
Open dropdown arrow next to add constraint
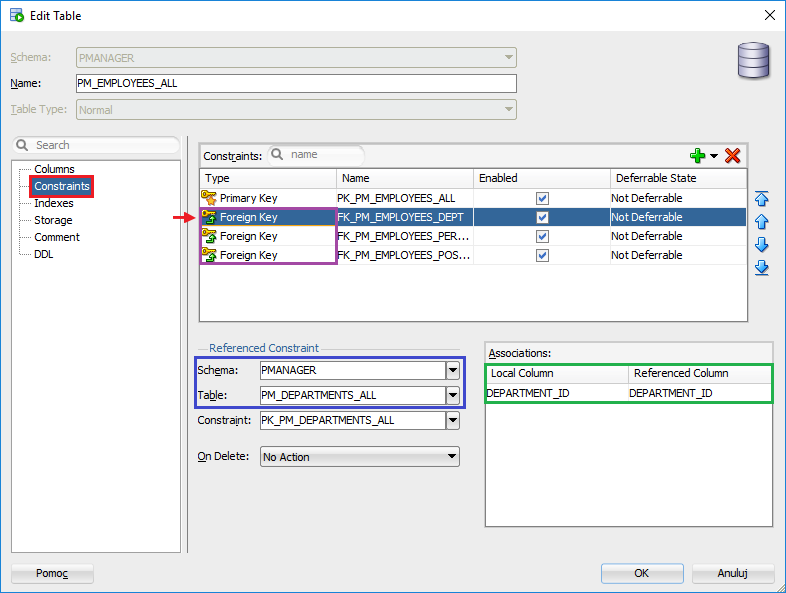[x=714, y=157]
